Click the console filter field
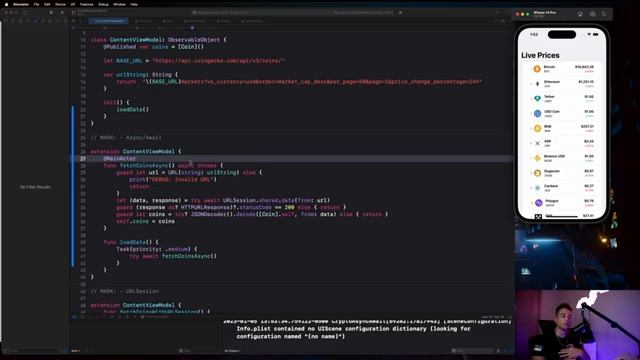The height and width of the screenshot is (360, 640). pos(473,351)
